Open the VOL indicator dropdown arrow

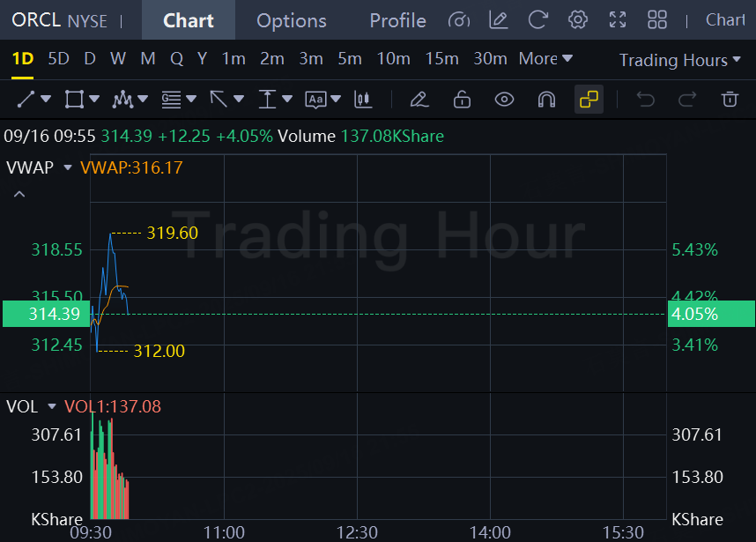pyautogui.click(x=52, y=406)
